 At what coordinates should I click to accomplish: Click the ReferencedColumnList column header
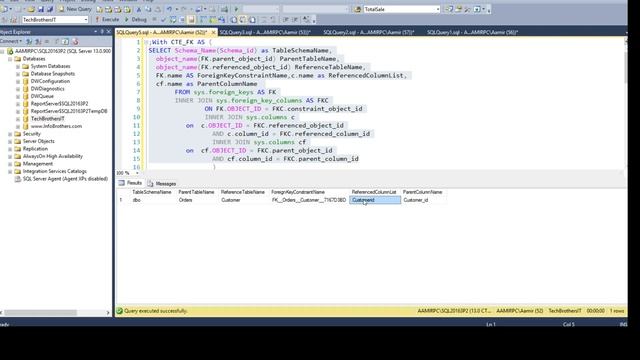(x=374, y=192)
